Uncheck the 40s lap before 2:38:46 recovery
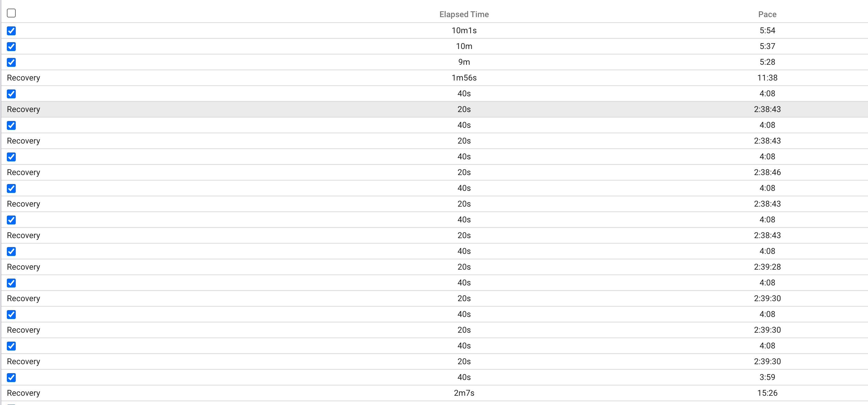868x405 pixels. coord(11,157)
